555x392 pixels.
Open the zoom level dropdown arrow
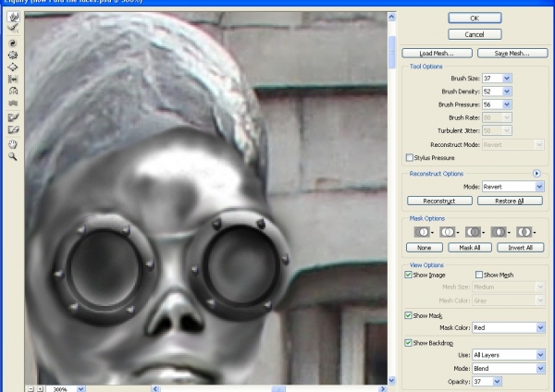(x=80, y=389)
